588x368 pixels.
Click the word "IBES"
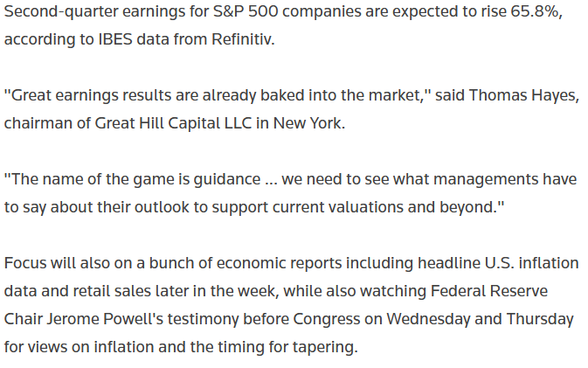click(x=115, y=39)
